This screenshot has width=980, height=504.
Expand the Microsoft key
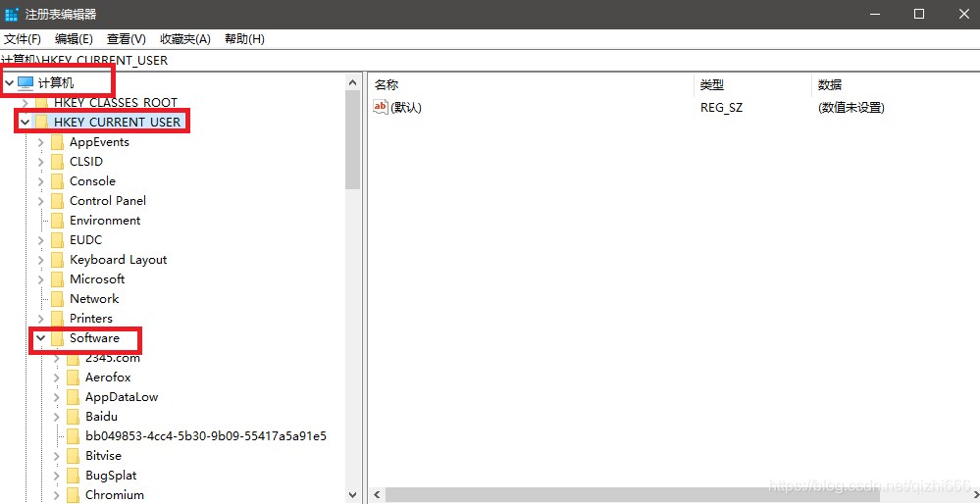tap(41, 279)
